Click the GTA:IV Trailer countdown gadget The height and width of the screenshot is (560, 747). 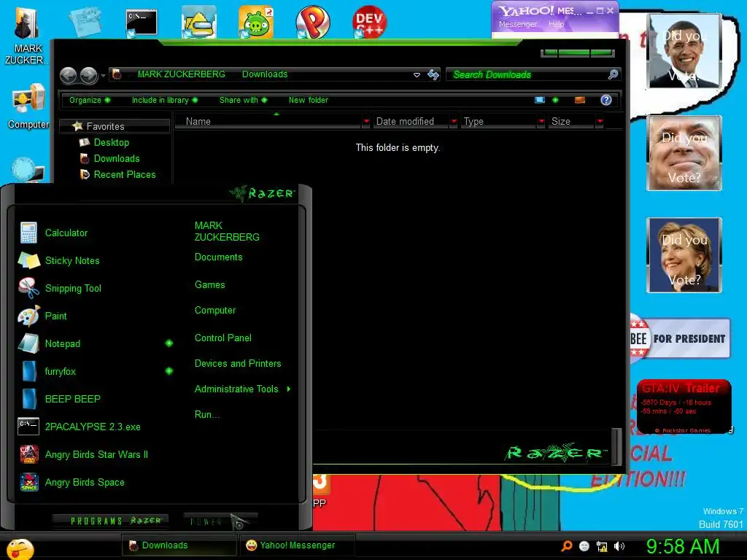point(684,407)
